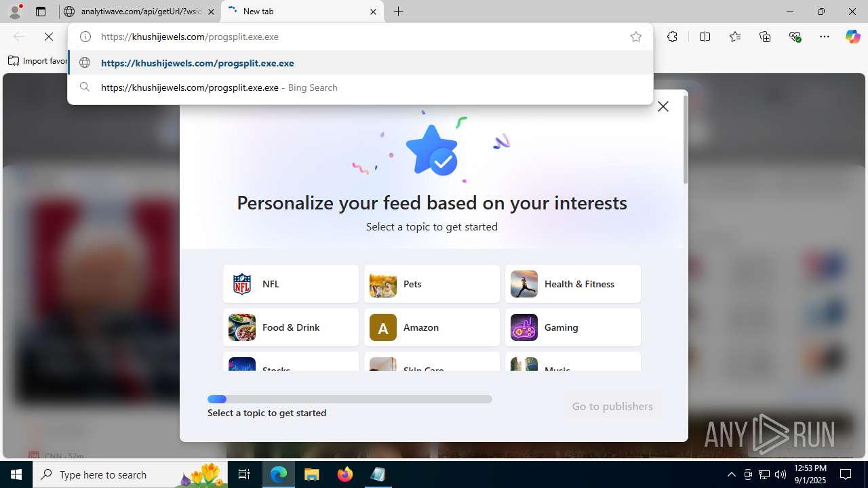Choose the Amazon topic
The height and width of the screenshot is (488, 868).
(432, 327)
